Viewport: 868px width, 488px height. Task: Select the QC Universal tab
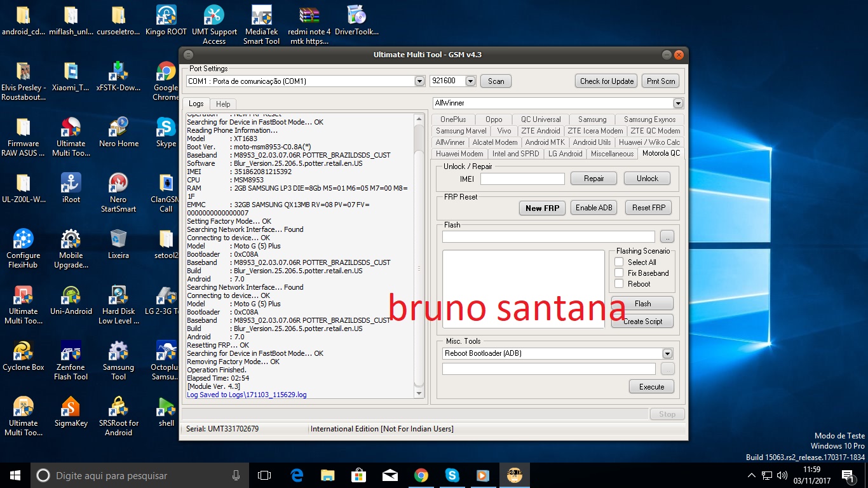pyautogui.click(x=541, y=119)
